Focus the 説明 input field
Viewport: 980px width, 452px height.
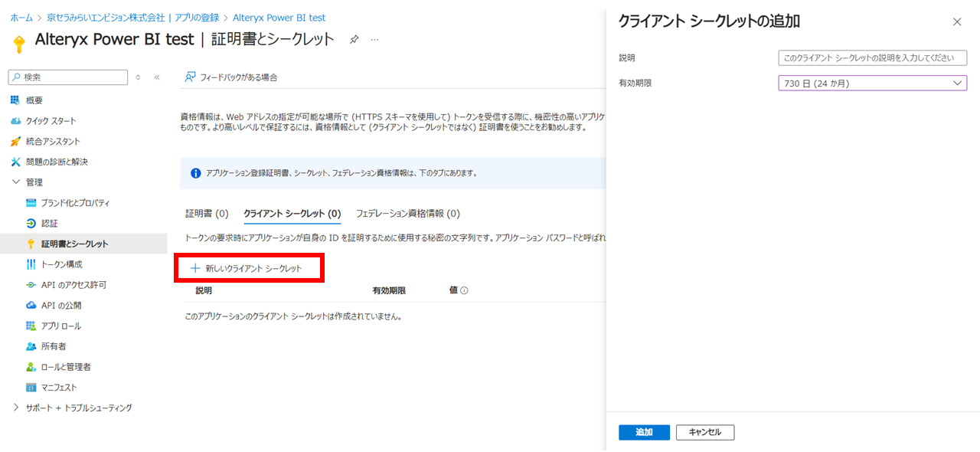(x=873, y=58)
